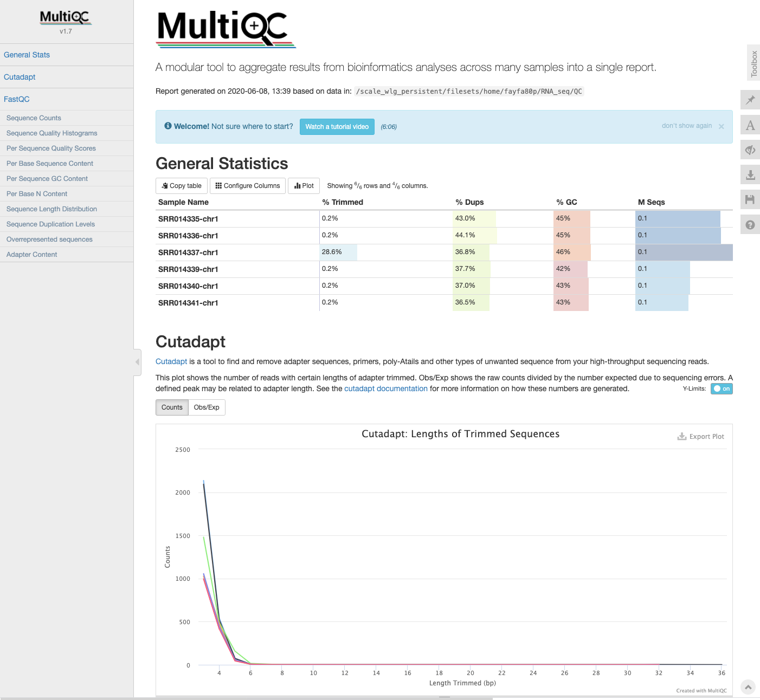Click the 43.0% dups cell

point(503,219)
